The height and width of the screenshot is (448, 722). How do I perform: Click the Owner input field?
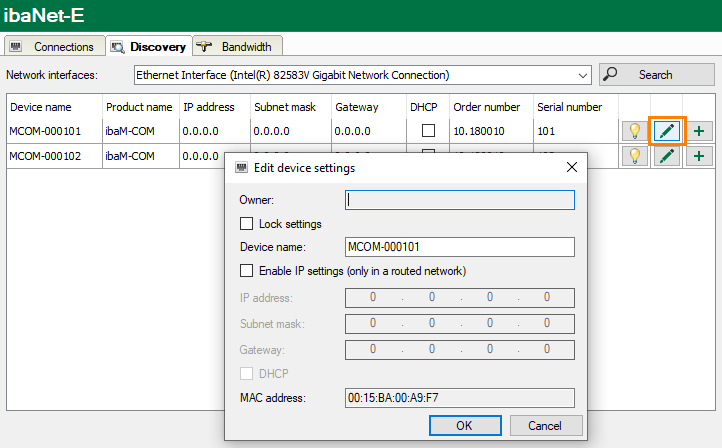[459, 200]
